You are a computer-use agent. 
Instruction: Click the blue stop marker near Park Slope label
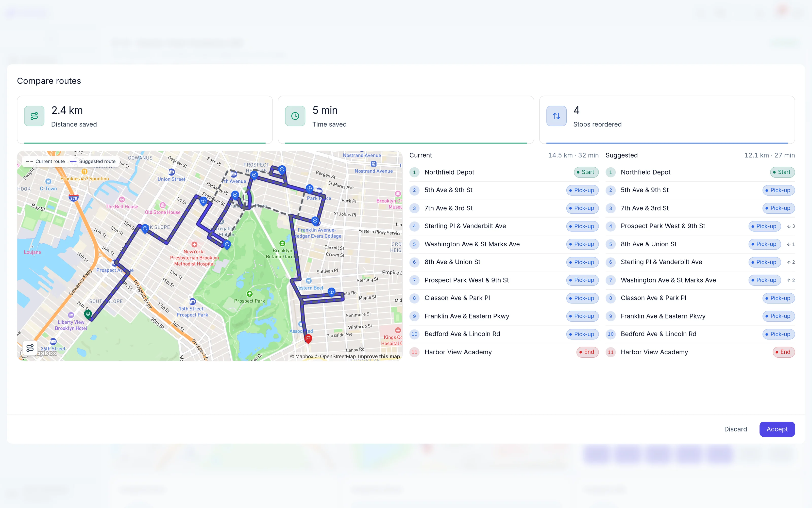(145, 228)
